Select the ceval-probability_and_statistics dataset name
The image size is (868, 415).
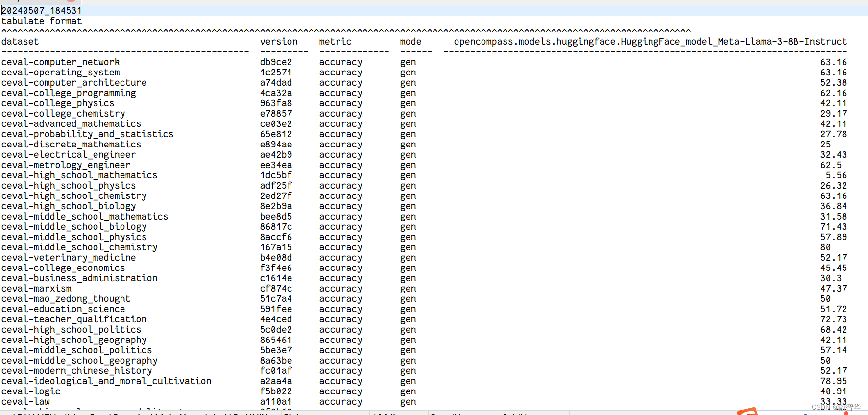click(87, 134)
